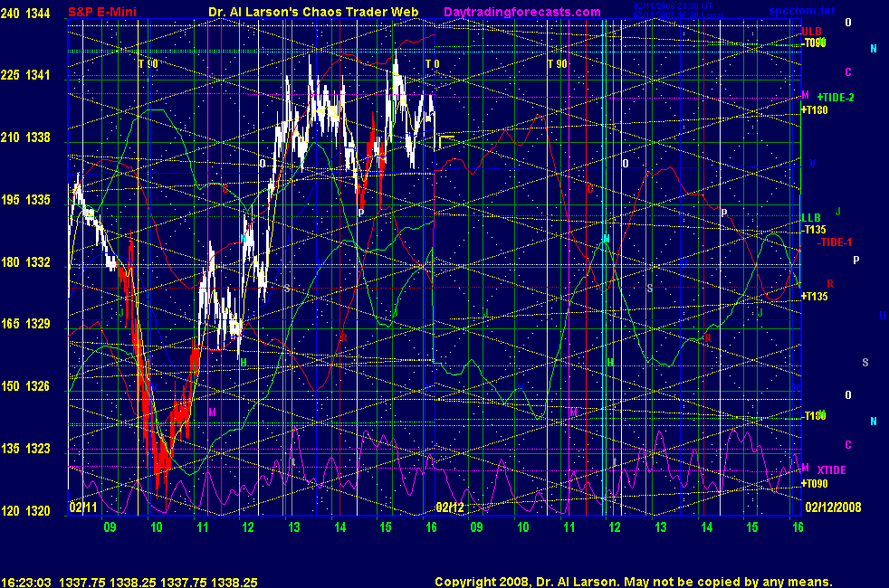Select the green "+TIDE-2" legend label
Viewport: 889px width, 588px height.
coord(836,98)
